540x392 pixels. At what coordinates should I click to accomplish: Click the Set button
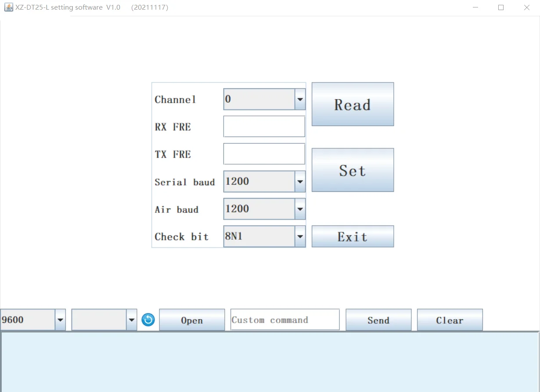(x=353, y=170)
